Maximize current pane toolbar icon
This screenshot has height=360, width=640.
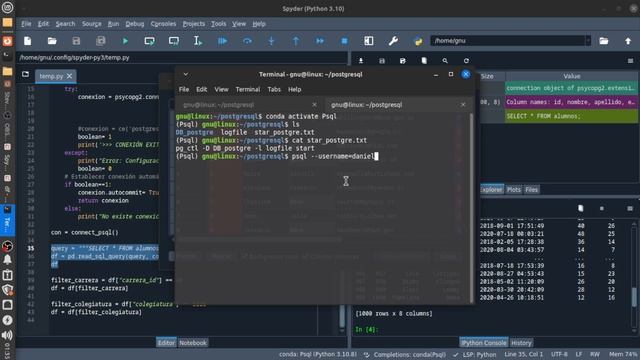[x=369, y=41]
